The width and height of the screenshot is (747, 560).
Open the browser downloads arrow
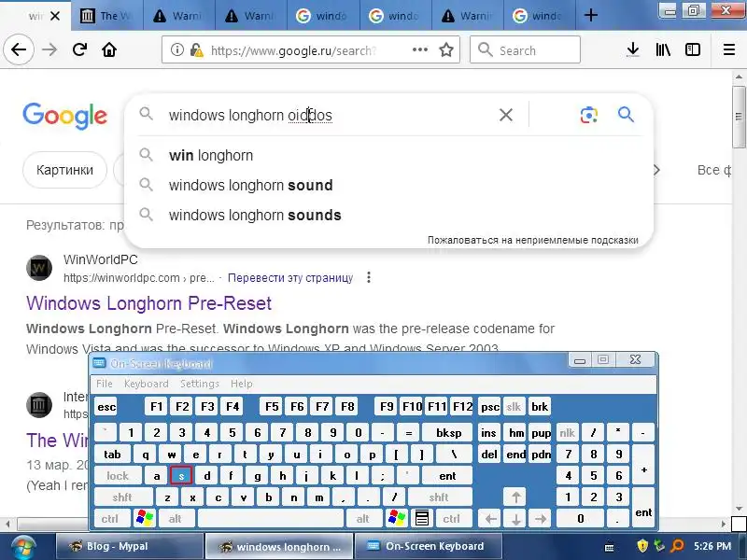pyautogui.click(x=633, y=49)
